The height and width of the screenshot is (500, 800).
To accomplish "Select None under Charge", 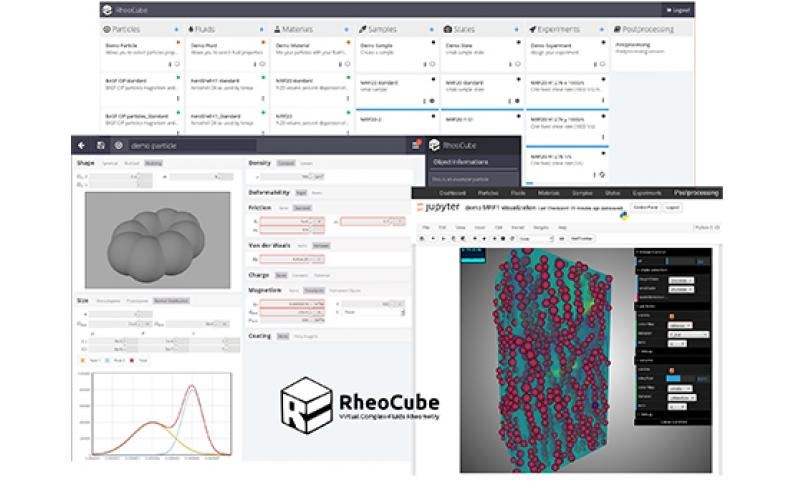I will 281,276.
